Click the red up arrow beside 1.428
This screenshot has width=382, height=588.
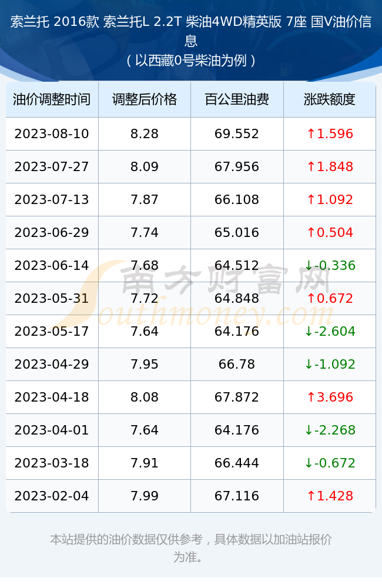click(311, 496)
